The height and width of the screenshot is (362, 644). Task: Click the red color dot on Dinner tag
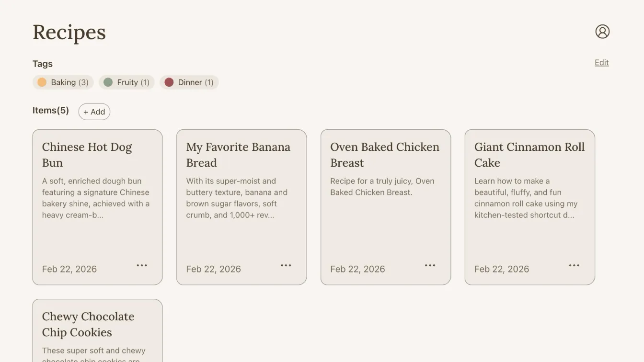click(169, 82)
